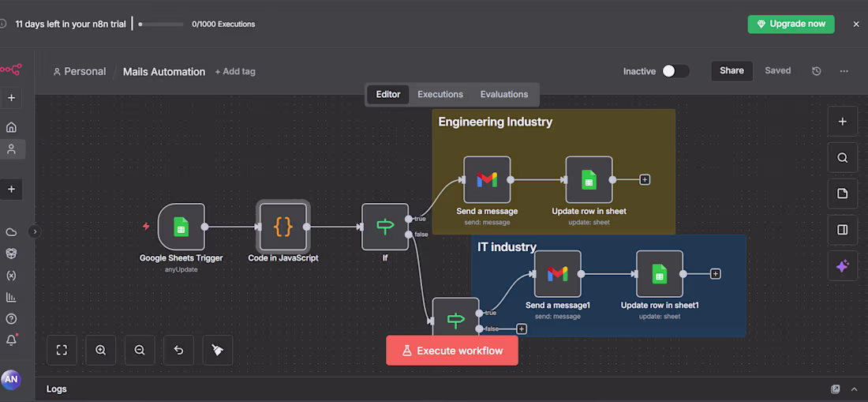Zoom out on the canvas
The image size is (868, 402).
tap(140, 350)
